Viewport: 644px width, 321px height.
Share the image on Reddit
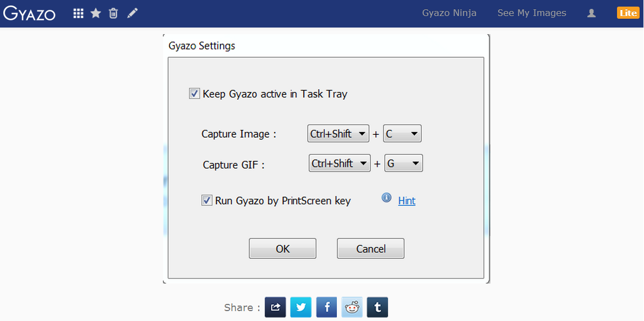tap(352, 307)
